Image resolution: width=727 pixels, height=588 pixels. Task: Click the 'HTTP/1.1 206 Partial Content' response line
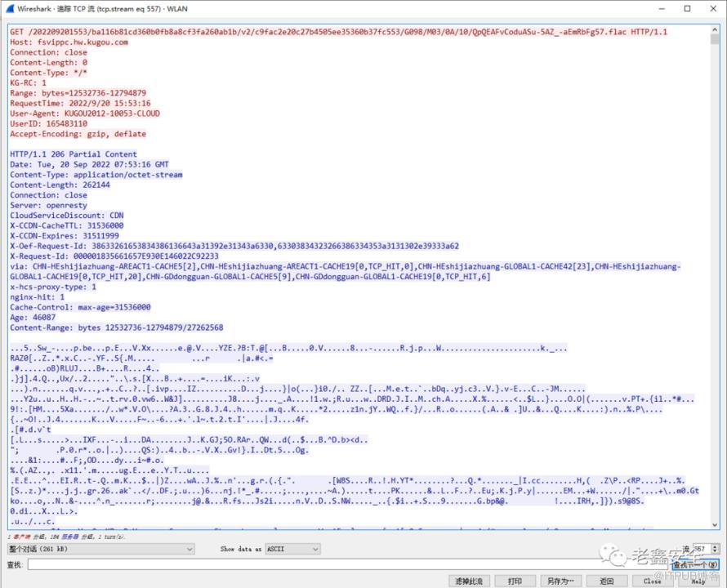(74, 154)
